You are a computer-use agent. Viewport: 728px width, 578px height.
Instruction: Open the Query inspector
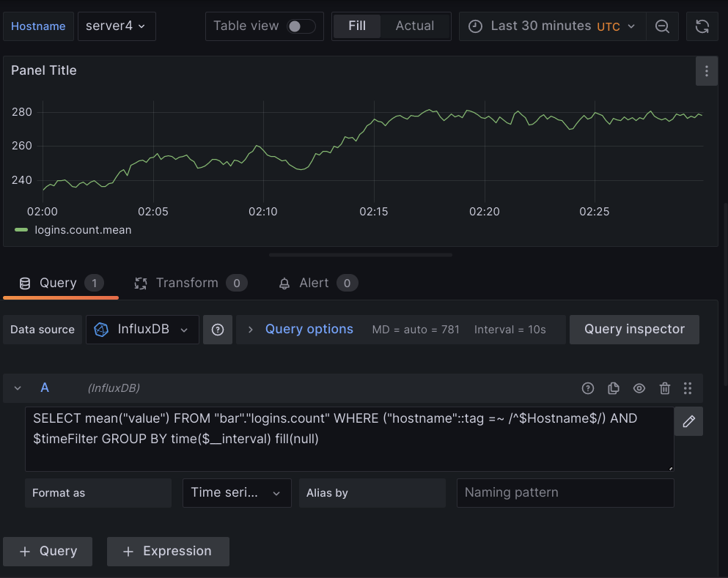pos(633,329)
